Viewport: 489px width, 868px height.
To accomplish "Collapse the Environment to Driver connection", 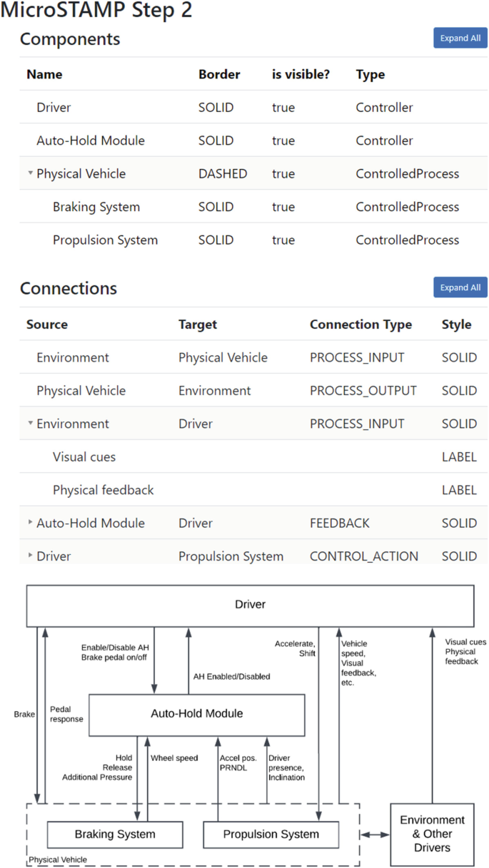I will coord(29,422).
